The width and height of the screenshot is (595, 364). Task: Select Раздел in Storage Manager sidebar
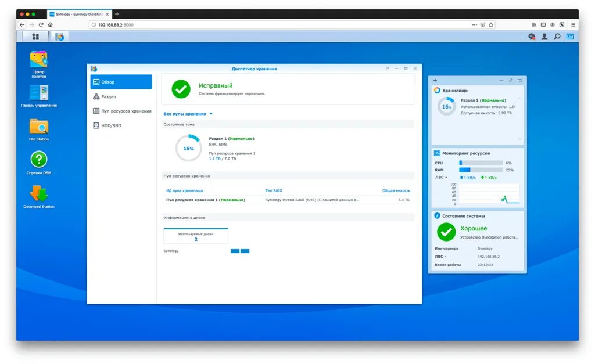[121, 96]
